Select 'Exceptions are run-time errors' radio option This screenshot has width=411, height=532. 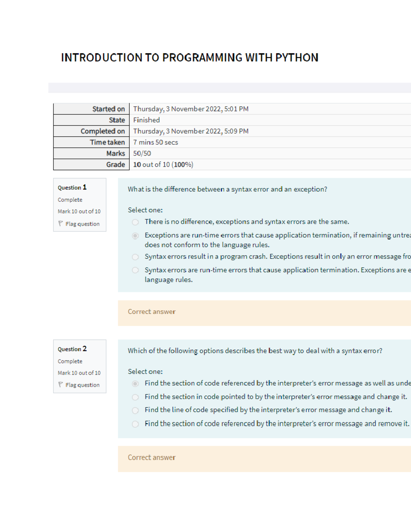(x=135, y=236)
